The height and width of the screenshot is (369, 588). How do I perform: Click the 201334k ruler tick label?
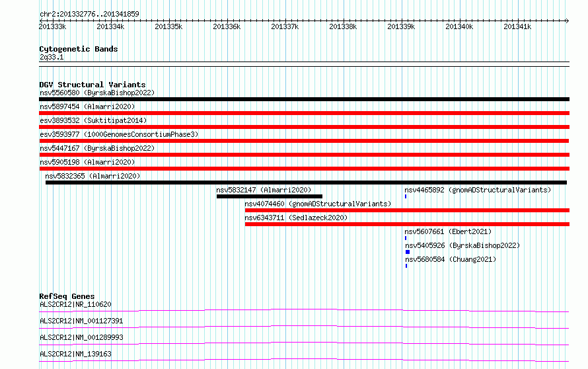(x=110, y=26)
